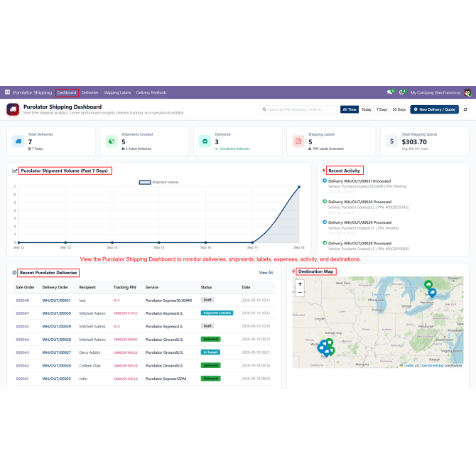Viewport: 476px width, 476px height.
Task: Select the 30 Days filter
Action: pyautogui.click(x=399, y=109)
